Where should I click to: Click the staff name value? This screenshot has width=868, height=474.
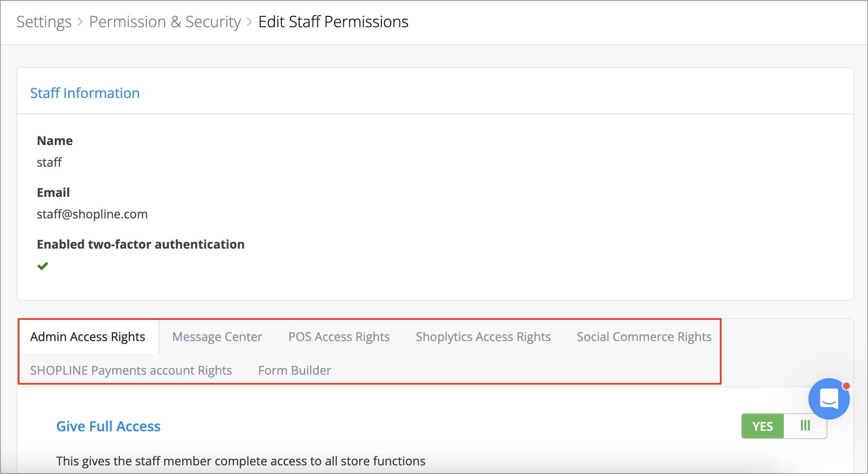point(49,162)
